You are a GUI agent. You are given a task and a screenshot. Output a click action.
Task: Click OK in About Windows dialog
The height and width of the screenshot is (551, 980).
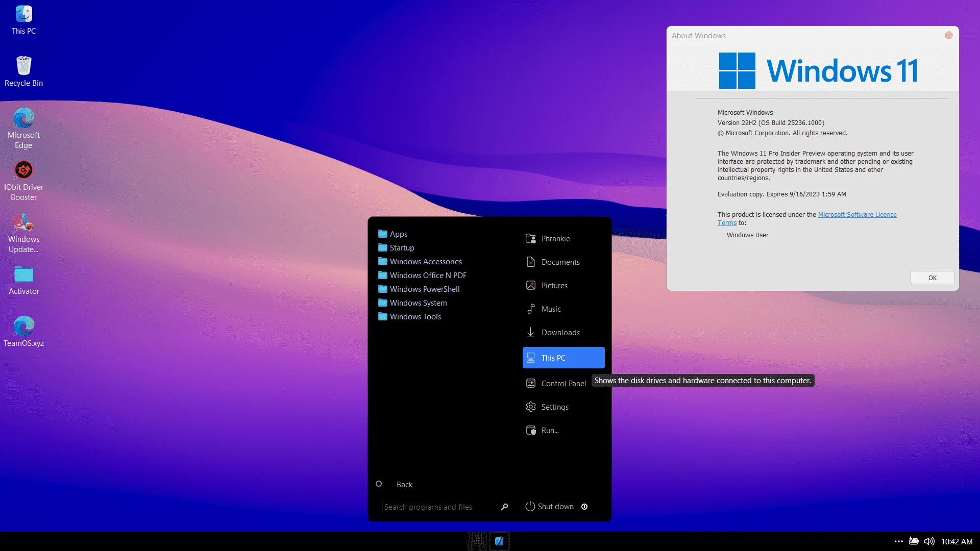click(932, 278)
